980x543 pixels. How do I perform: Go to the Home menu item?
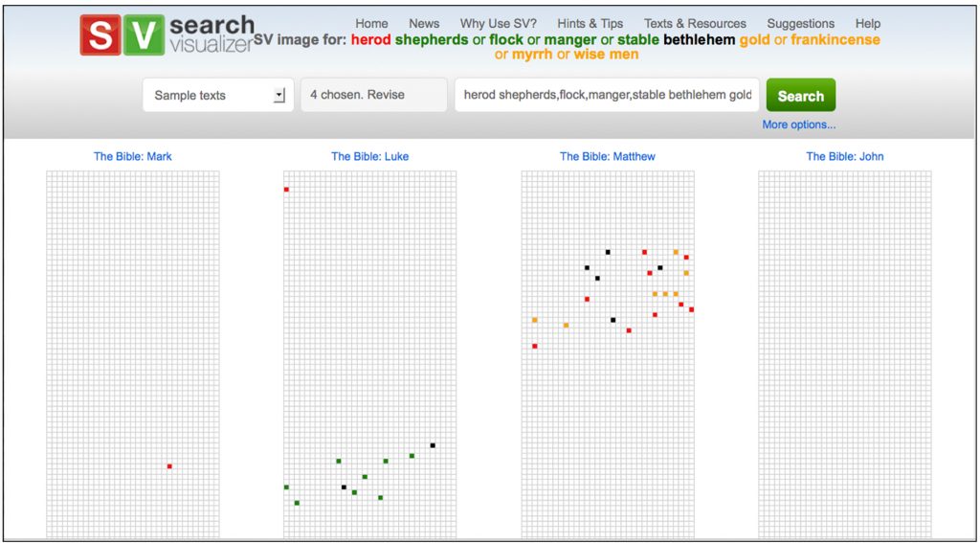pyautogui.click(x=371, y=23)
